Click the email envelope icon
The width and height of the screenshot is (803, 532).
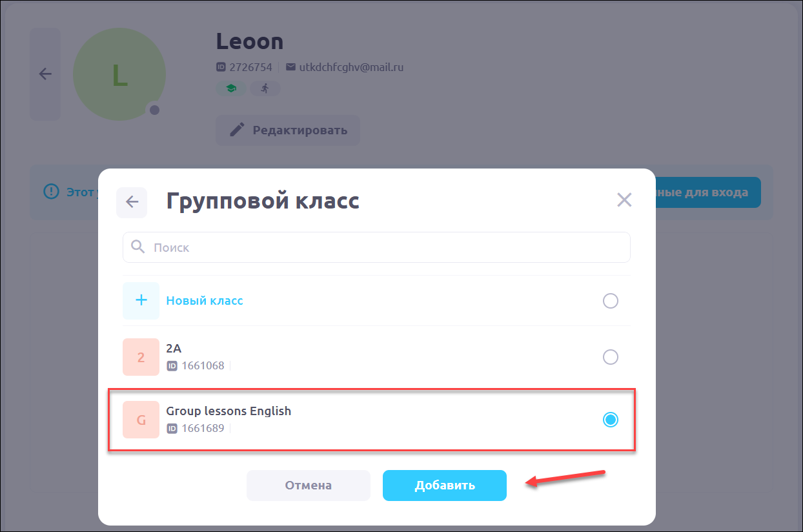(x=290, y=67)
